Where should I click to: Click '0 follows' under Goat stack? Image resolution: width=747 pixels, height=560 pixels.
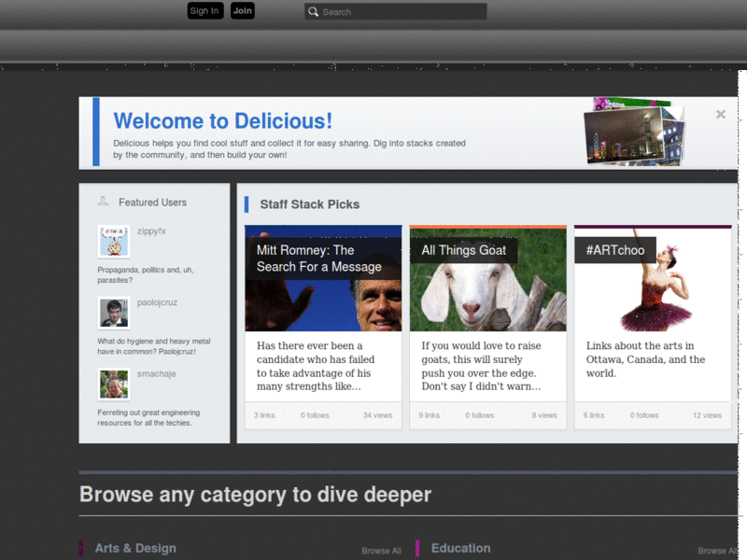pyautogui.click(x=479, y=415)
